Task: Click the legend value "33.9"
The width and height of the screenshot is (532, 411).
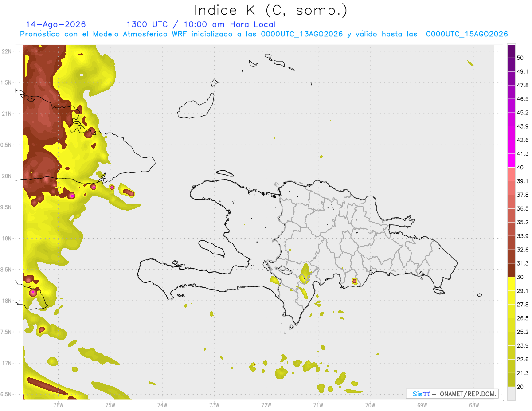Action: click(523, 236)
